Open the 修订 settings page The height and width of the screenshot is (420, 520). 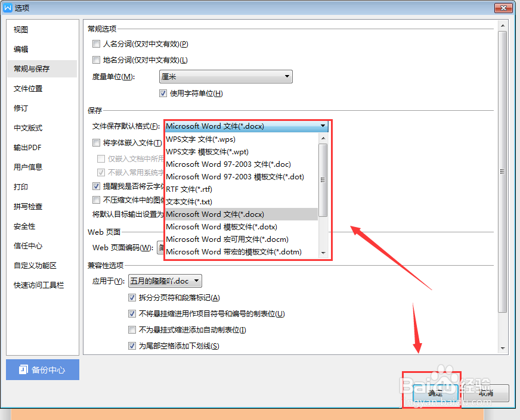pos(21,108)
